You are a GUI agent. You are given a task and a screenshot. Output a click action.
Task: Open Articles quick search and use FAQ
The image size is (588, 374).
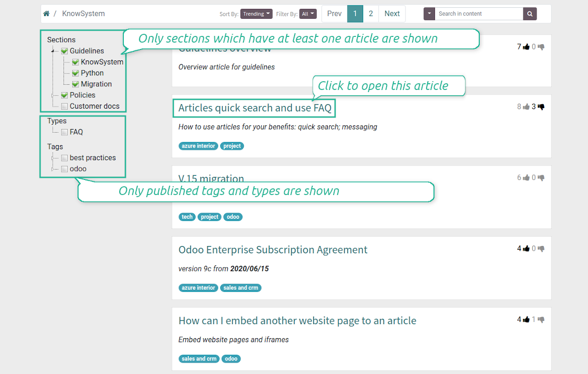click(x=254, y=108)
